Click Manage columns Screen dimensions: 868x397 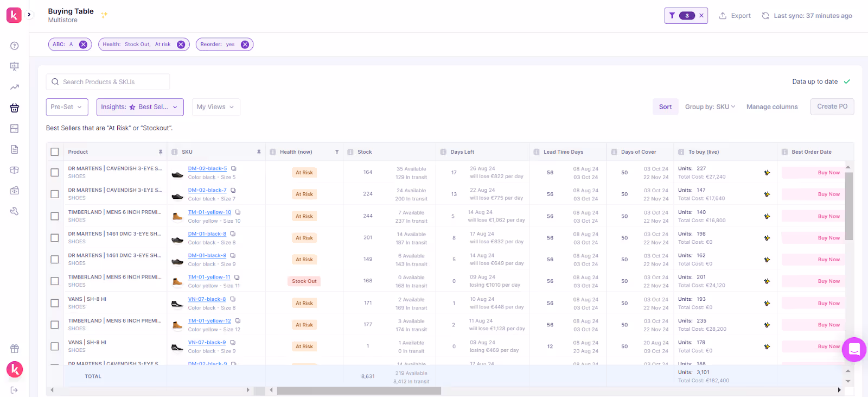[x=772, y=107]
